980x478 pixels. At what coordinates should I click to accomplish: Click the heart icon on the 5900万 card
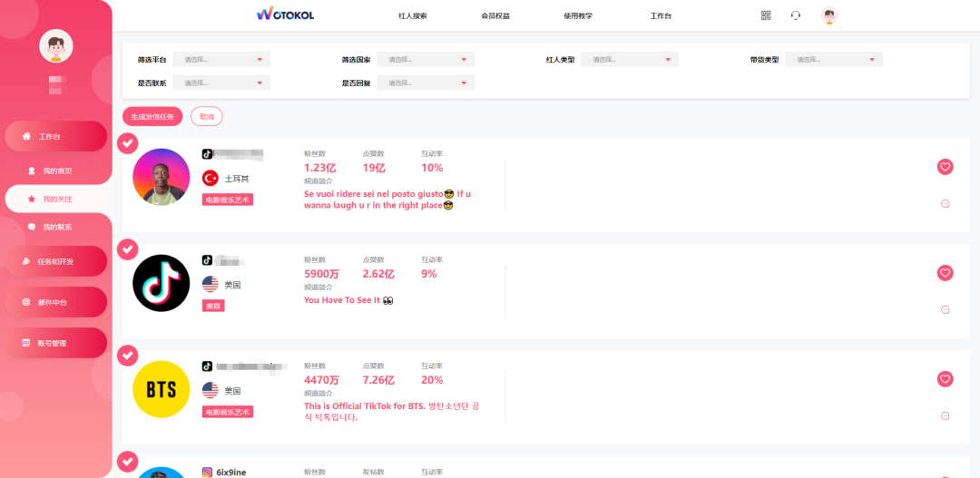pyautogui.click(x=945, y=273)
